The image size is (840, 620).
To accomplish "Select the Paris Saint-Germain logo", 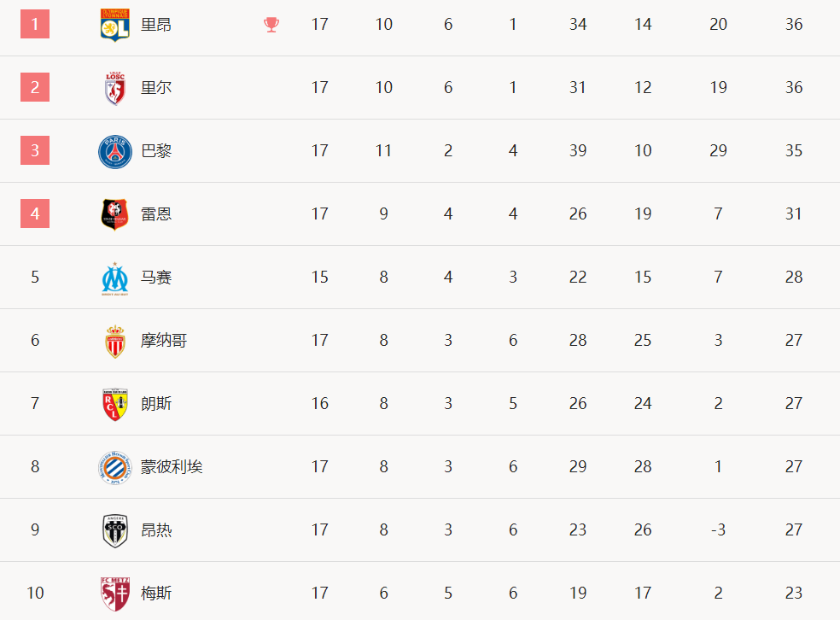I will pyautogui.click(x=115, y=151).
